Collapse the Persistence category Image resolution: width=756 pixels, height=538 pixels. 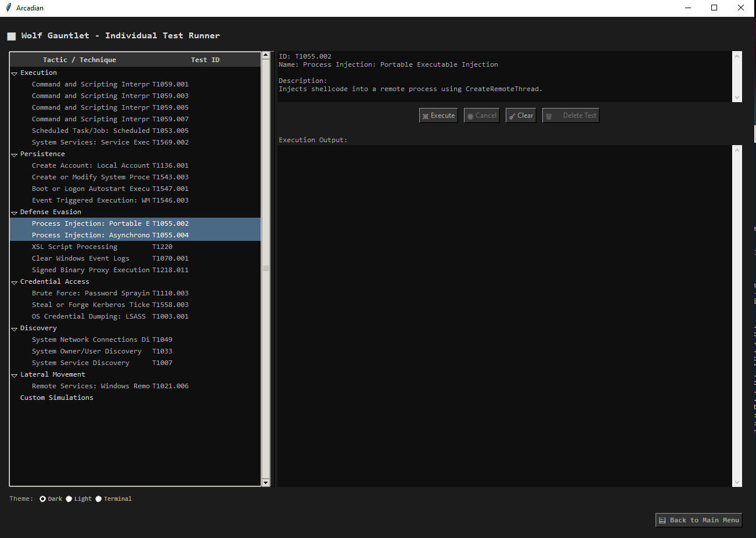click(15, 155)
